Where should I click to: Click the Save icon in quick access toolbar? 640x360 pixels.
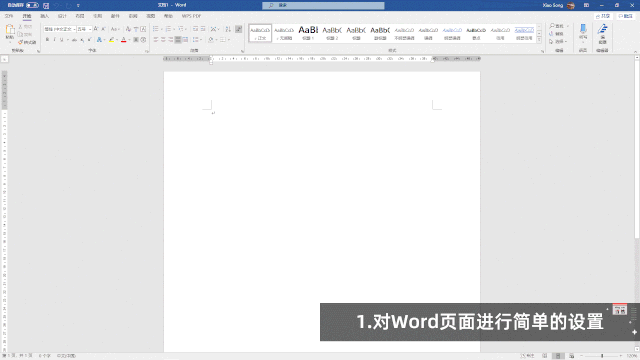click(x=46, y=6)
